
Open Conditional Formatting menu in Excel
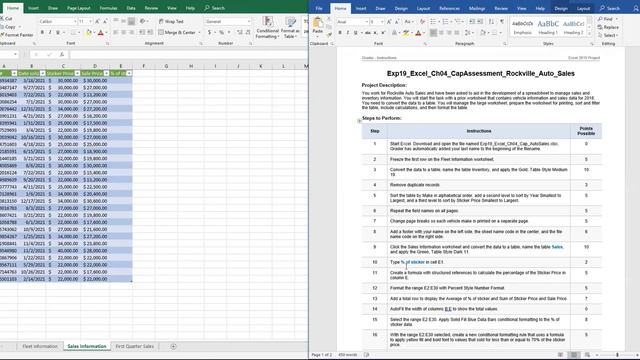click(x=267, y=28)
